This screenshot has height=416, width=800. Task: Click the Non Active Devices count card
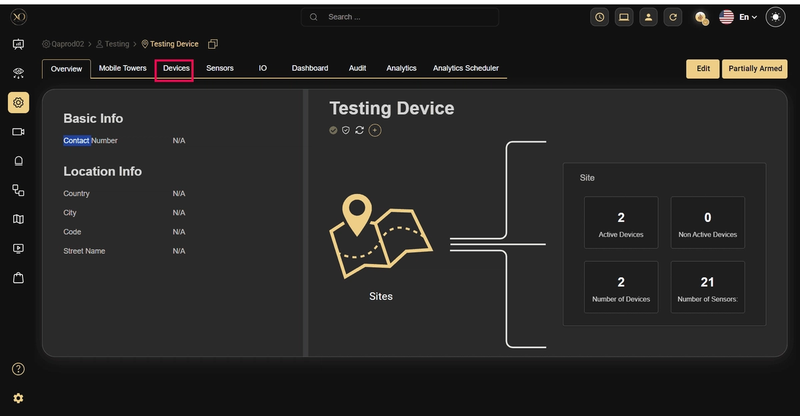[x=708, y=223]
